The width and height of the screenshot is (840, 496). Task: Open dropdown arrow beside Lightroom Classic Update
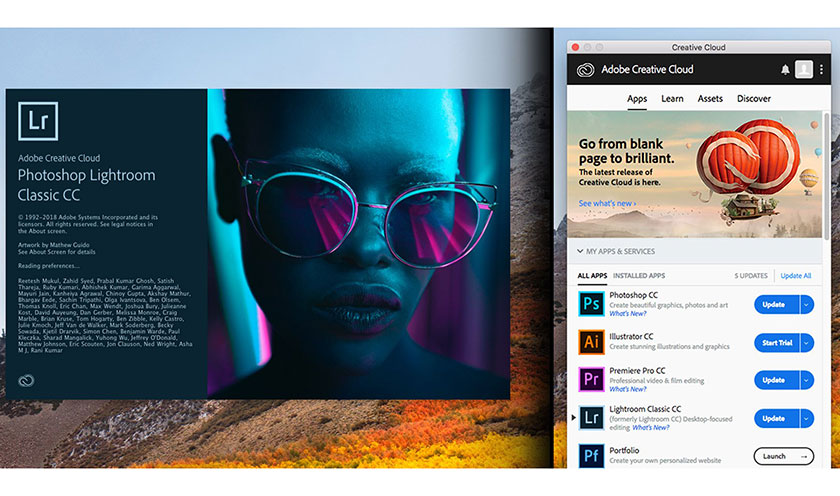click(x=806, y=418)
